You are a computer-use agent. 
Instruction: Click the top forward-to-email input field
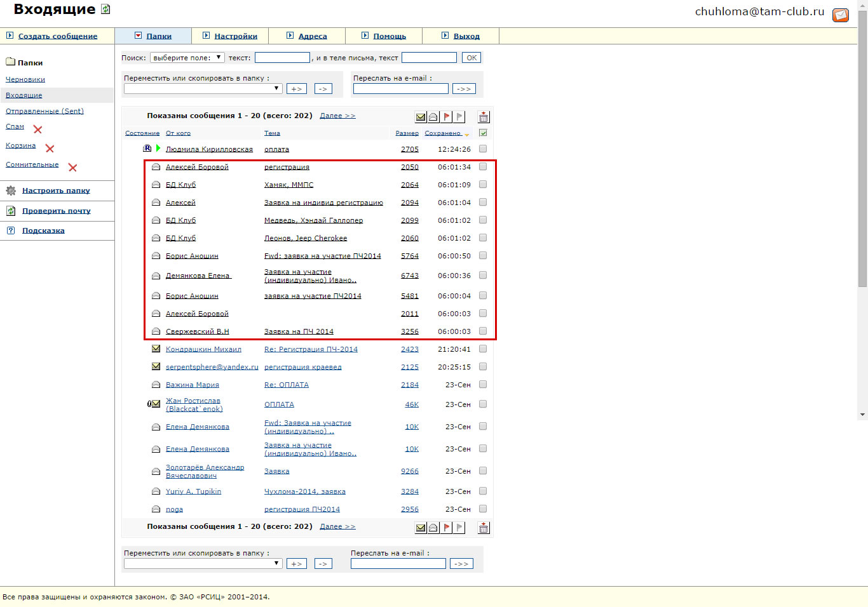coord(400,89)
